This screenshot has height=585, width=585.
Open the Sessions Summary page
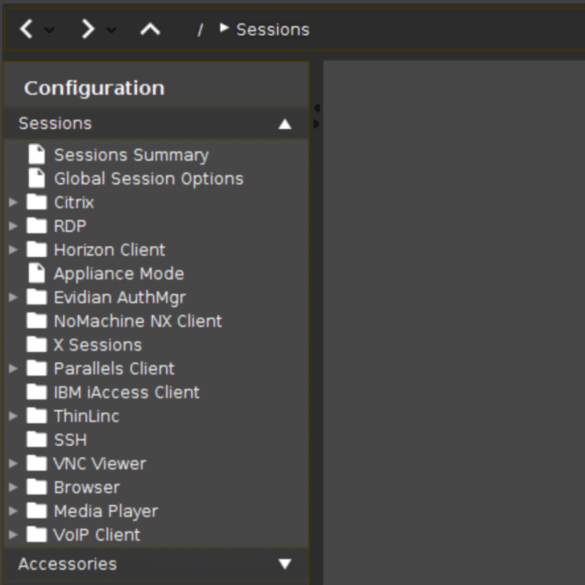(131, 155)
